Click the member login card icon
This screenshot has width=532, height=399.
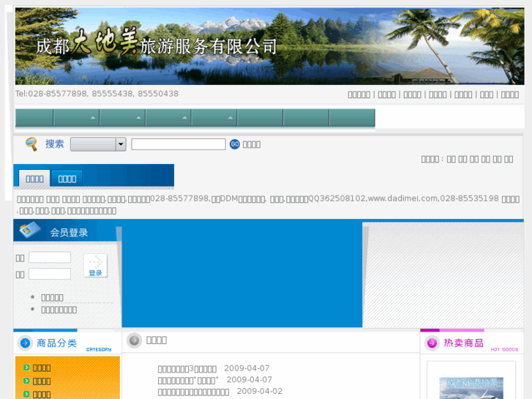[30, 230]
